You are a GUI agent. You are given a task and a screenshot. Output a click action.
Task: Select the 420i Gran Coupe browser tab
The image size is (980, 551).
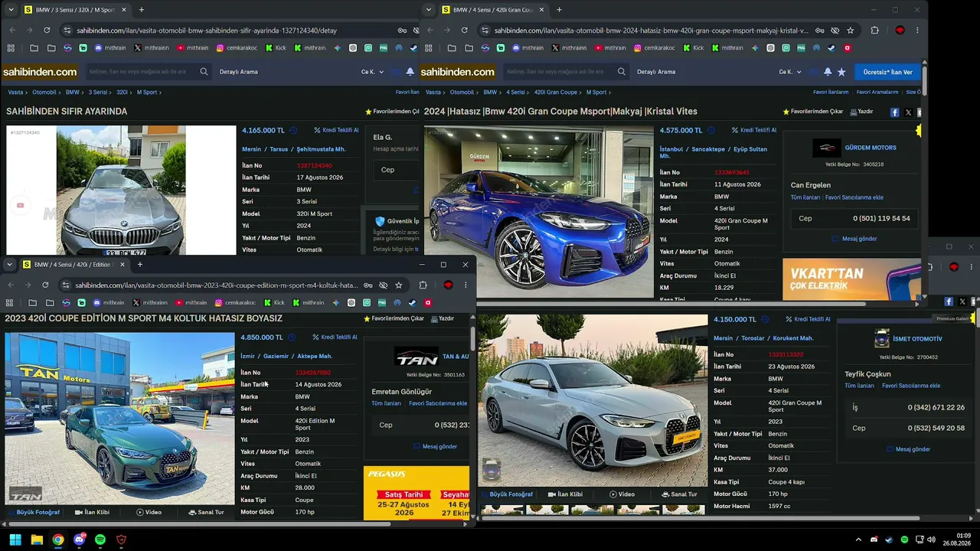(x=492, y=10)
